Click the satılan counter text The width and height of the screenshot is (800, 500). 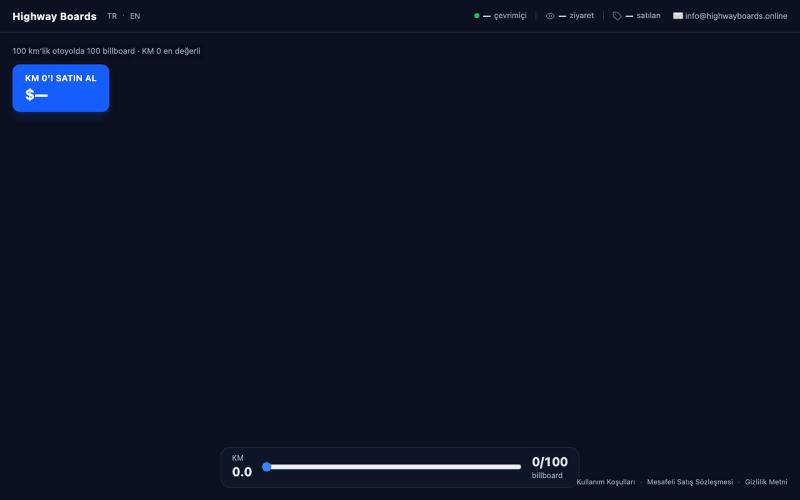[x=648, y=16]
